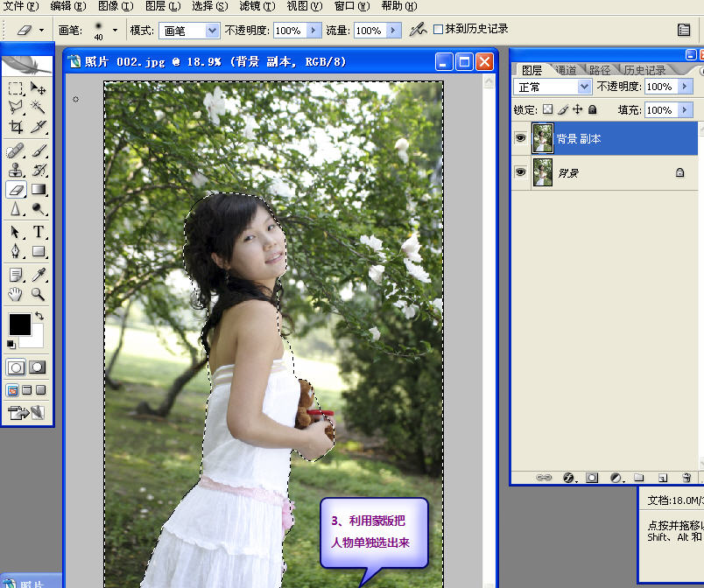Create a new layer set
704x588 pixels.
tap(638, 478)
